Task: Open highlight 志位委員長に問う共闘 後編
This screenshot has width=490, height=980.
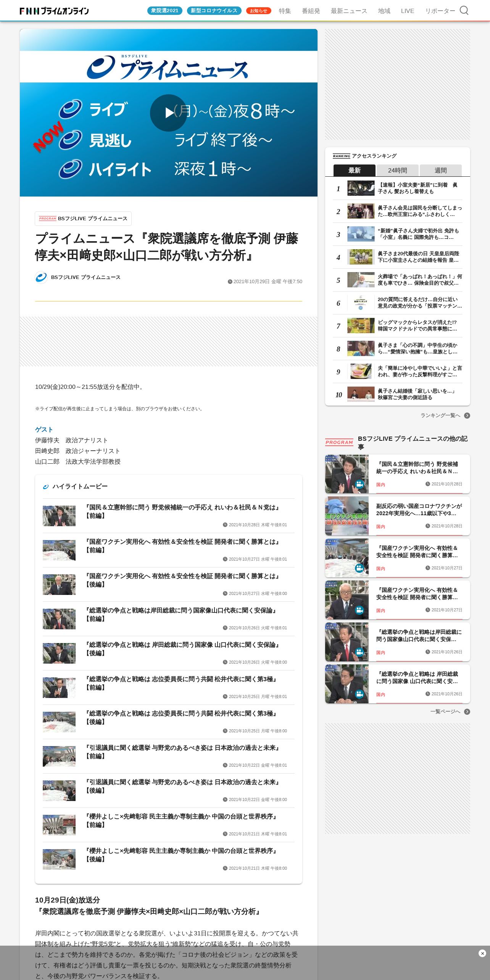Action: pos(169,722)
